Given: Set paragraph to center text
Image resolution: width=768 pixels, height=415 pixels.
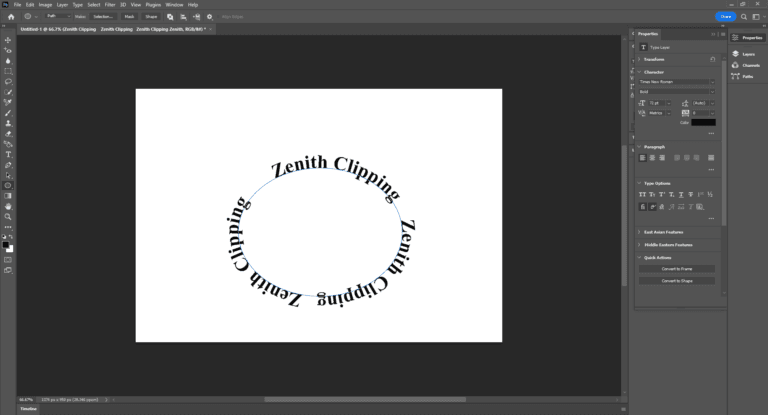Looking at the screenshot, I should (x=652, y=158).
